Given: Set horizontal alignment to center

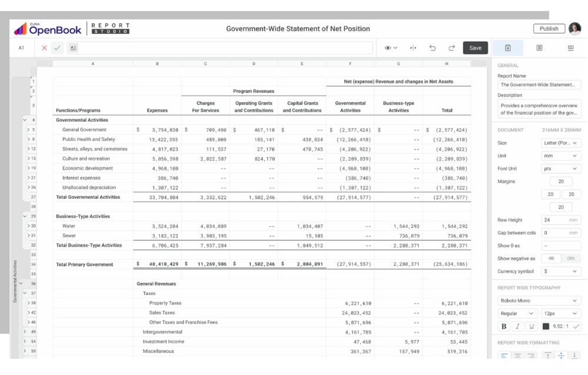Looking at the screenshot, I should click(x=517, y=355).
